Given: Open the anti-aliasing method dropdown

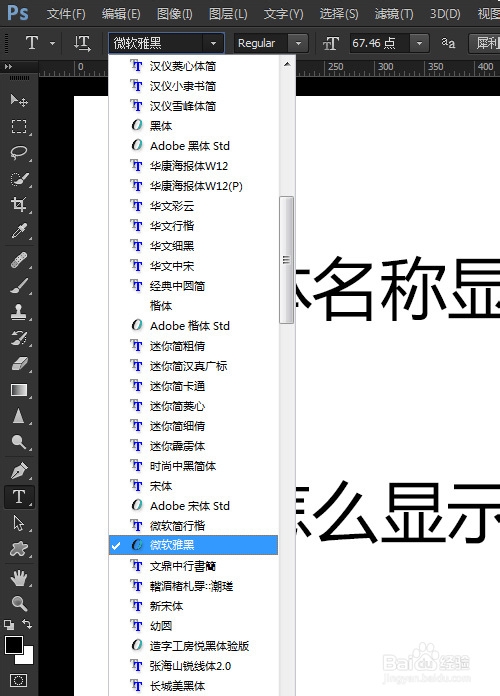Looking at the screenshot, I should point(485,44).
